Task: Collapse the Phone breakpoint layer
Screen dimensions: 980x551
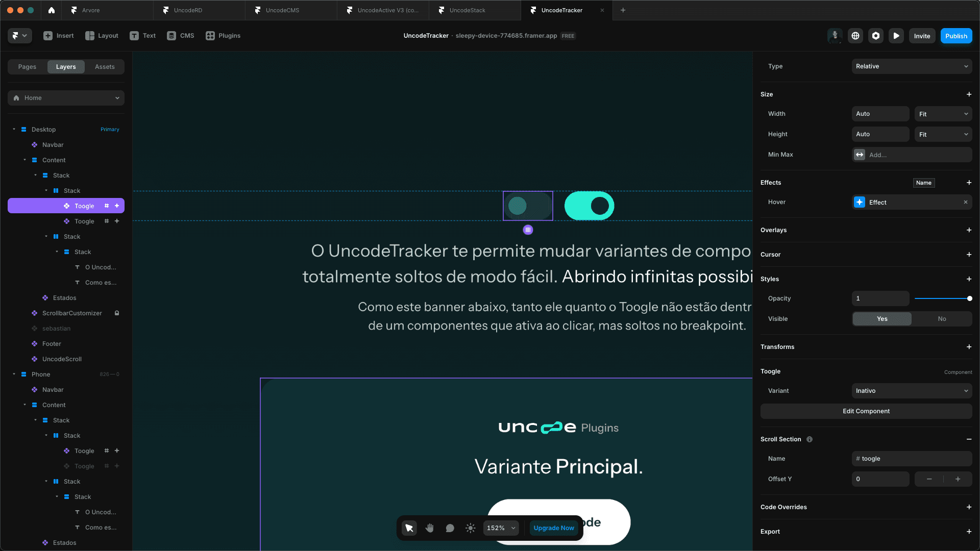Action: (14, 374)
